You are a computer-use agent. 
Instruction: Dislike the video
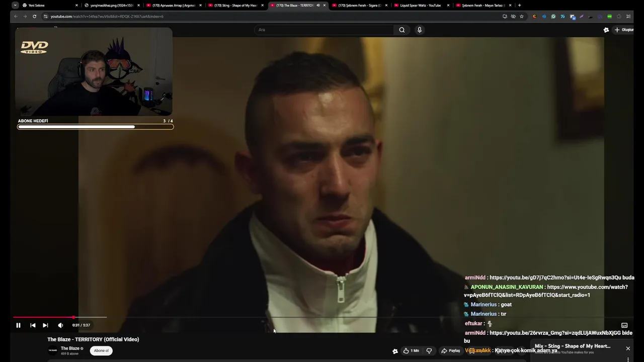coord(429,350)
